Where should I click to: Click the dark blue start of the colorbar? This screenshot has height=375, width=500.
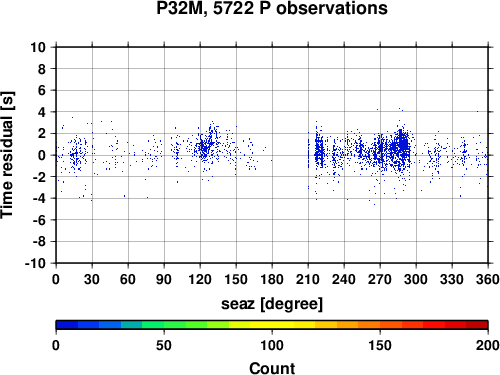coord(67,325)
